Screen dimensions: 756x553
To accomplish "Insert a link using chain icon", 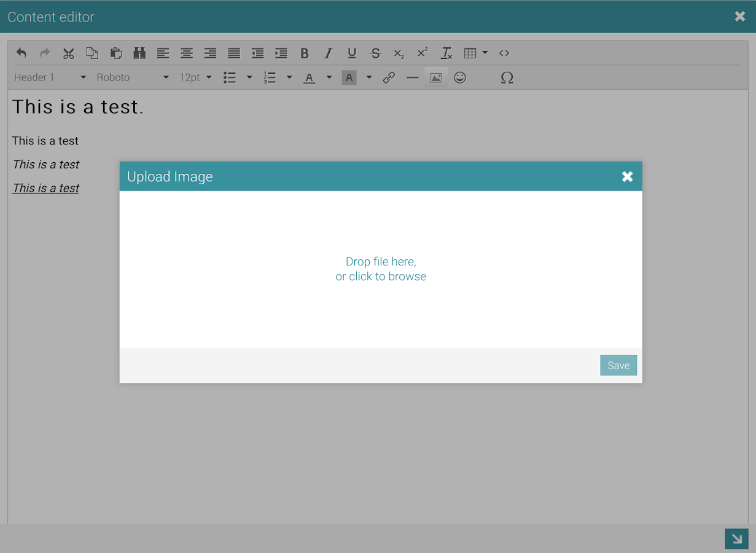I will 389,77.
